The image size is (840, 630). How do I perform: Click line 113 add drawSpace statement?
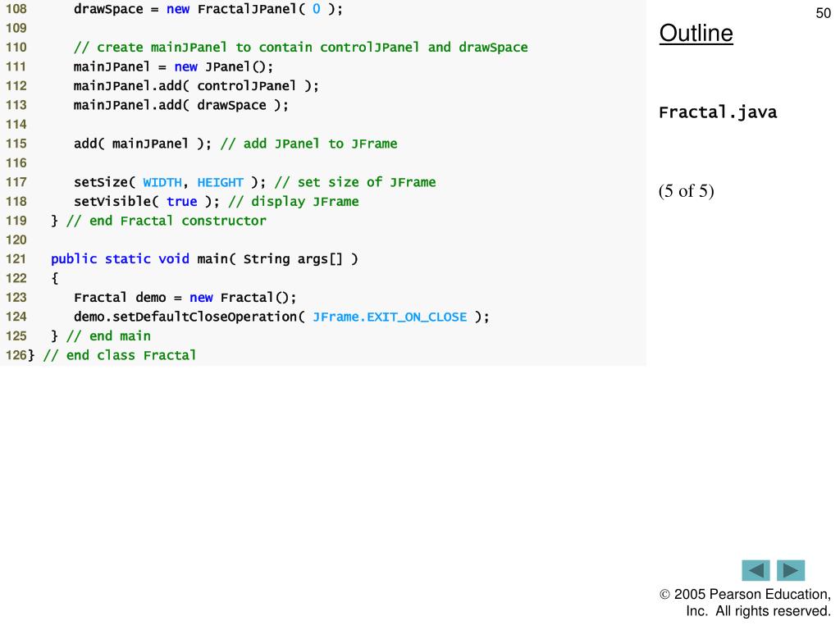pyautogui.click(x=181, y=105)
